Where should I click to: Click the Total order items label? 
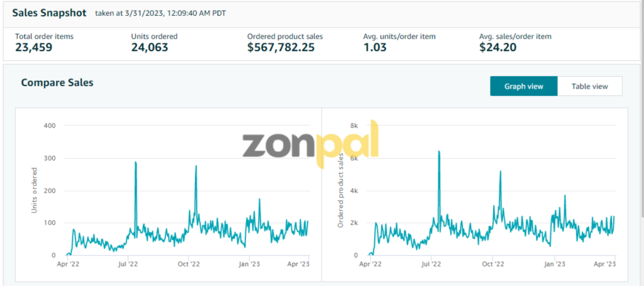(x=45, y=36)
